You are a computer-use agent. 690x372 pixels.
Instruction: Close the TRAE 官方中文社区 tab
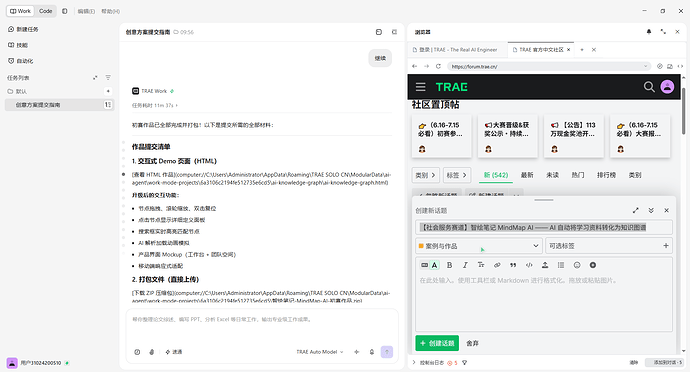click(569, 50)
